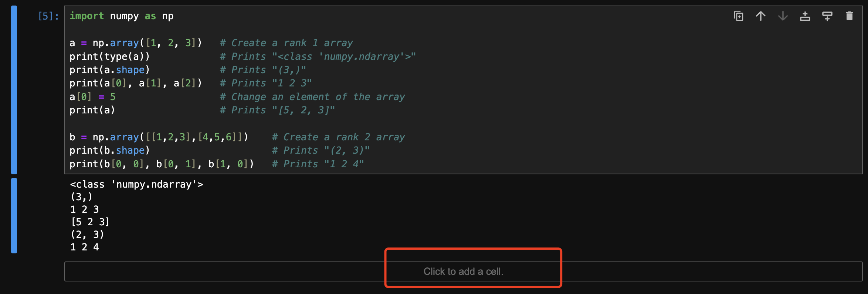Click the duplicate cell icon

pos(738,16)
